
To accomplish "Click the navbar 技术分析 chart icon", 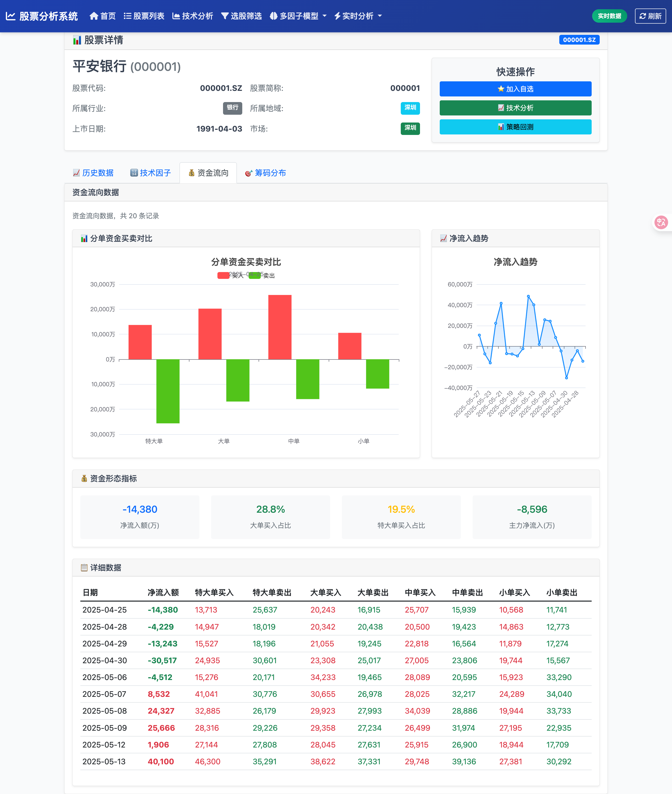I will pyautogui.click(x=176, y=16).
